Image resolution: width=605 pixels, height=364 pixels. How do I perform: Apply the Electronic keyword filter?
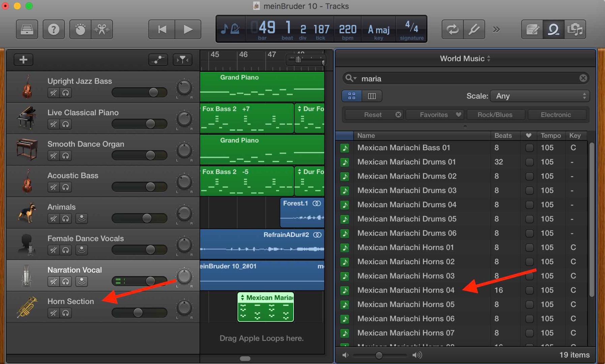pyautogui.click(x=557, y=115)
